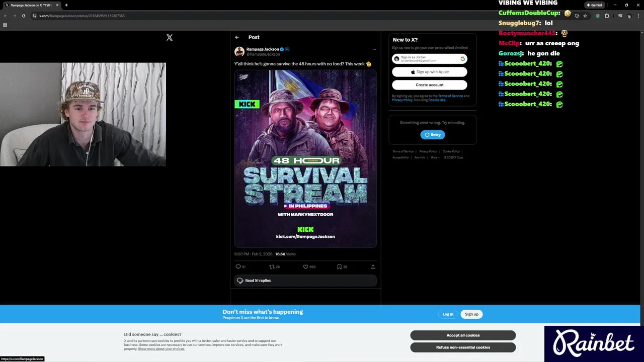Open footer Privacy Policy link
Screen dimensions: 644x362
428,151
